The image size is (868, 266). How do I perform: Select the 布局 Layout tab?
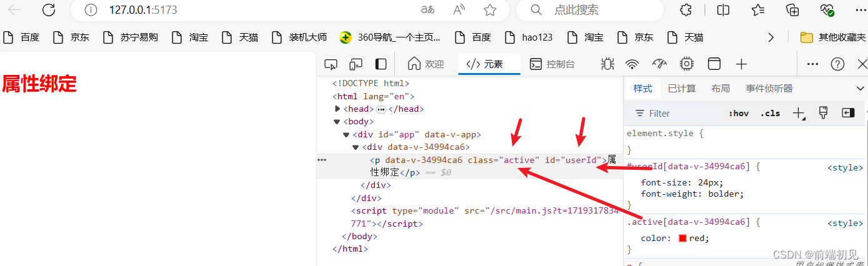(721, 89)
